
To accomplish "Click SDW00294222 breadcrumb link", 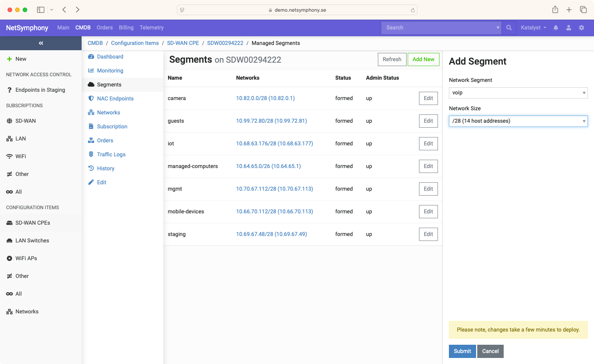I will 225,43.
